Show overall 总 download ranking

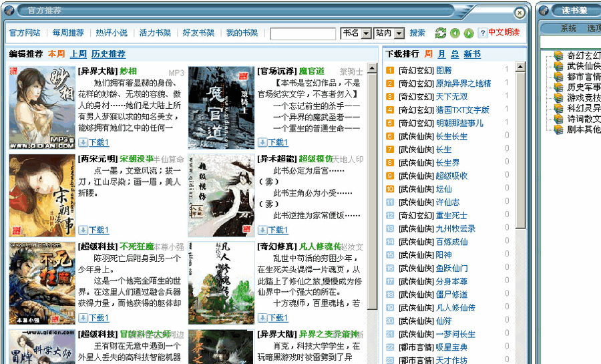(x=455, y=54)
